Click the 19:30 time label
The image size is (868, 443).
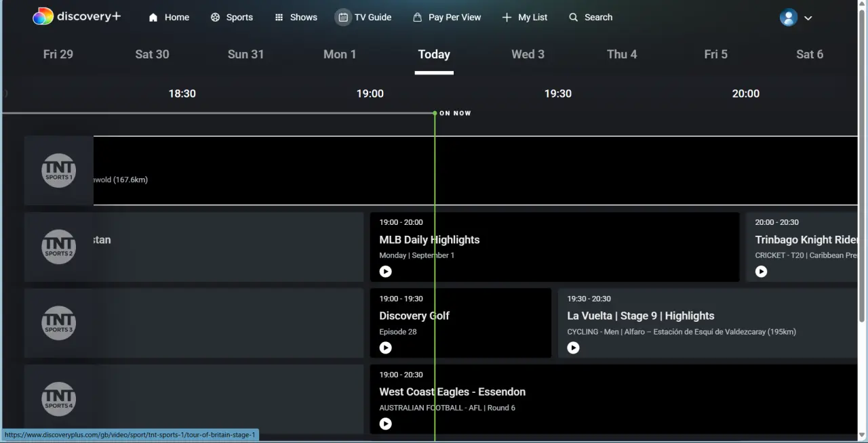pyautogui.click(x=558, y=93)
